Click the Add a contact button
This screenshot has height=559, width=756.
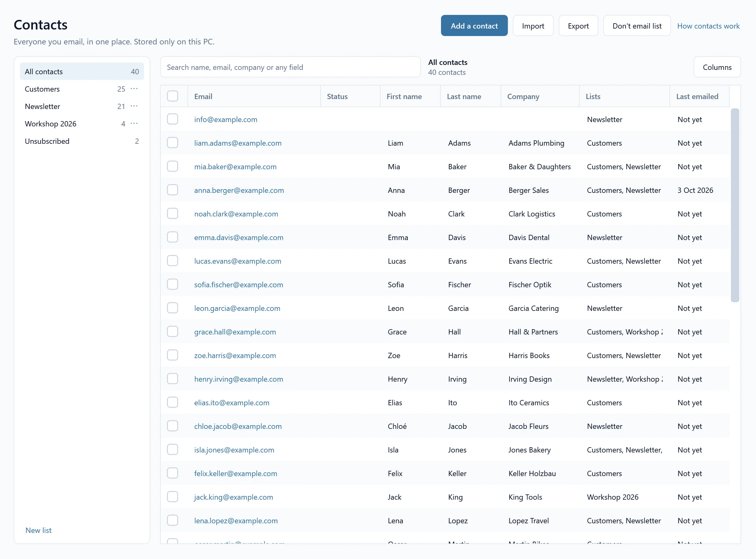474,26
